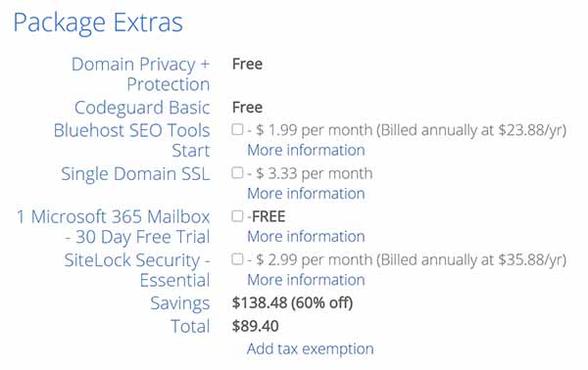Select the Codeguard Basic label
This screenshot has height=370, width=588.
pos(142,108)
